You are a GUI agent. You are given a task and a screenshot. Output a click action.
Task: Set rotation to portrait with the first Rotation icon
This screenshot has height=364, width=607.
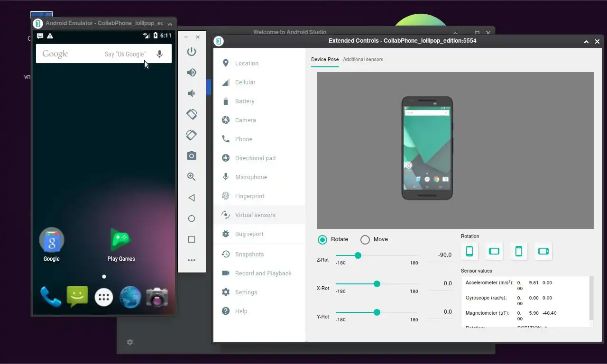(x=469, y=251)
